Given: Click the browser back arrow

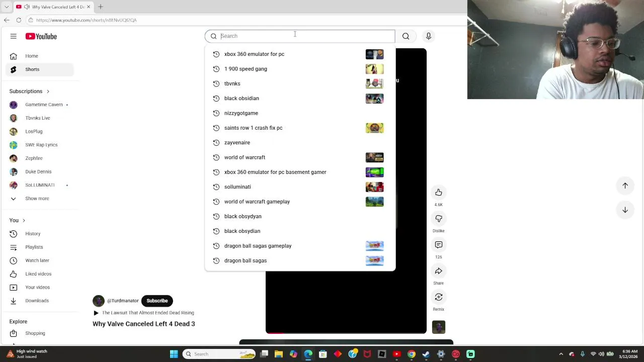Looking at the screenshot, I should point(7,20).
